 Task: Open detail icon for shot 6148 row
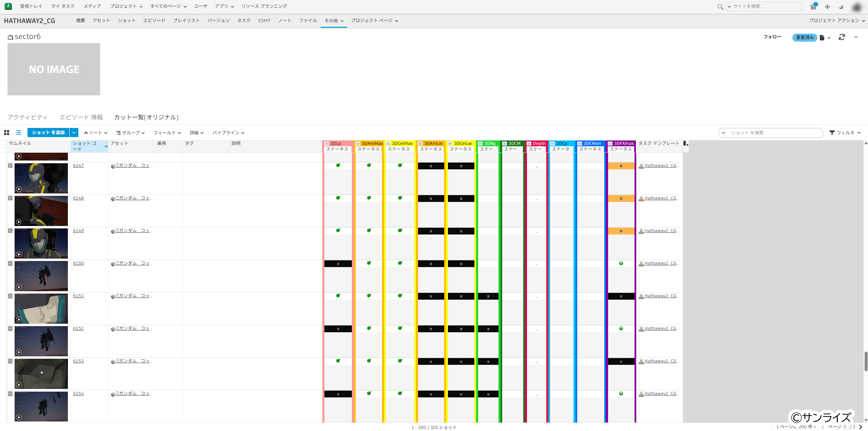tap(10, 198)
